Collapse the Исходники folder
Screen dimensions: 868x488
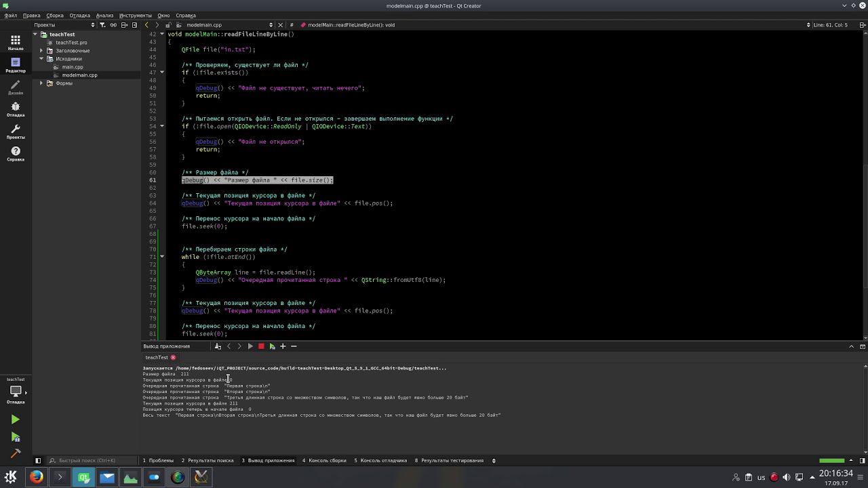[x=41, y=59]
